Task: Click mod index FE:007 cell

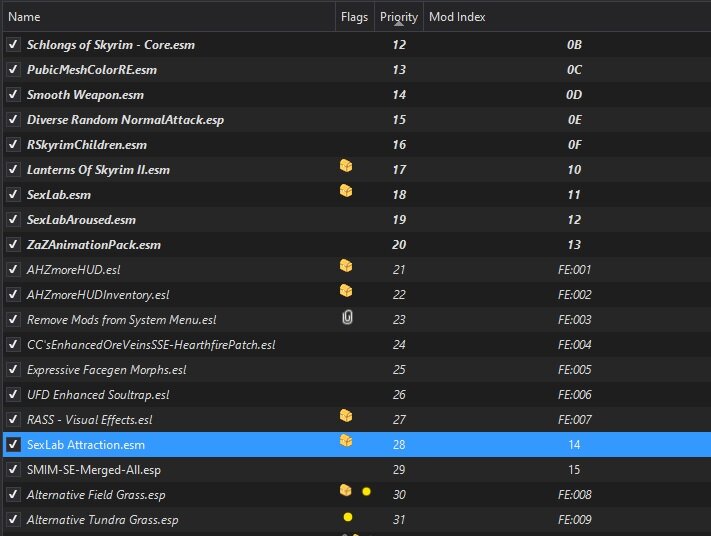Action: tap(574, 419)
